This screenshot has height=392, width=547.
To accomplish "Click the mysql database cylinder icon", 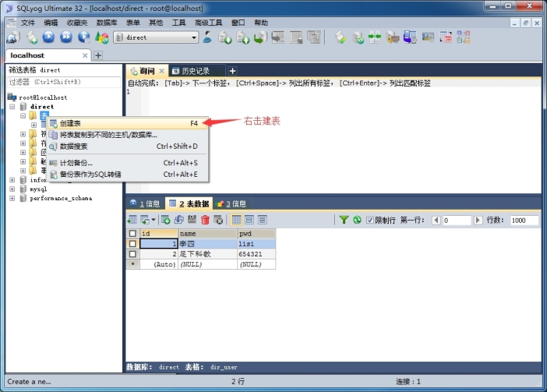I will 23,189.
